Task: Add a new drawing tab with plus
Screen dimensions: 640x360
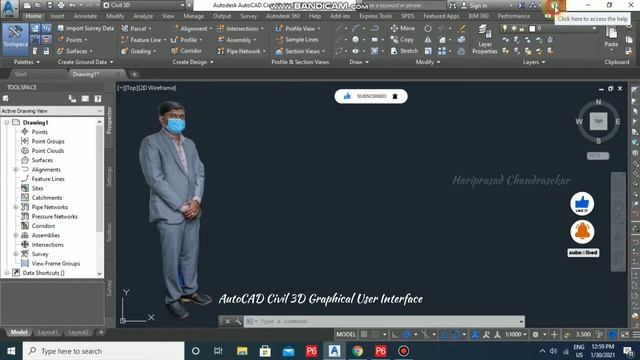Action: (134, 74)
